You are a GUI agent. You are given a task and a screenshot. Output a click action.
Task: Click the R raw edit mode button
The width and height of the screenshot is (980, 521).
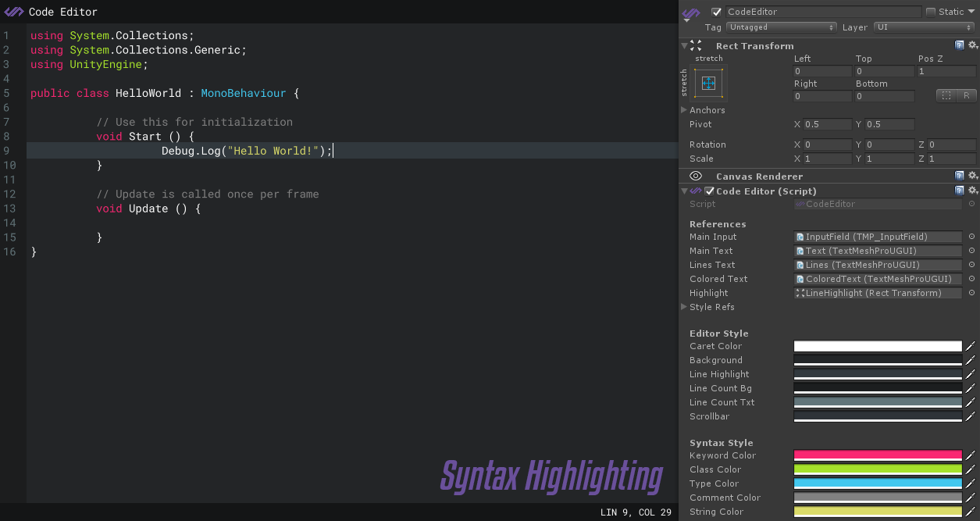[968, 95]
